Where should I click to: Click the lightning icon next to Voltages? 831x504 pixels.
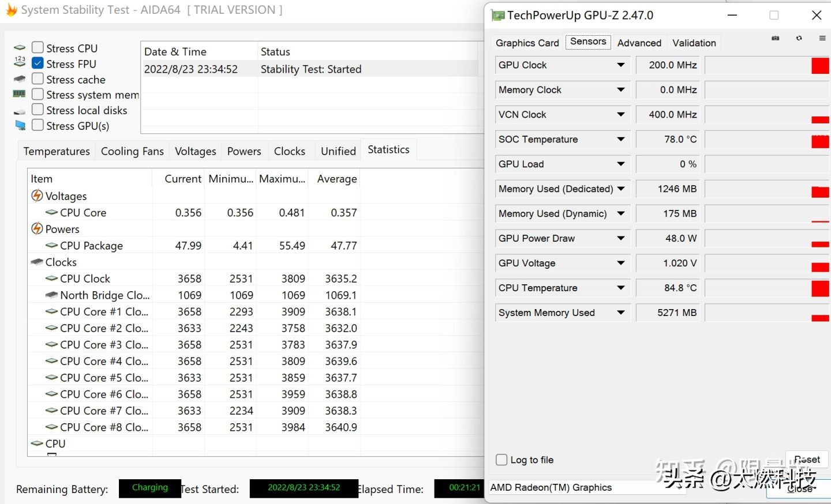[37, 196]
